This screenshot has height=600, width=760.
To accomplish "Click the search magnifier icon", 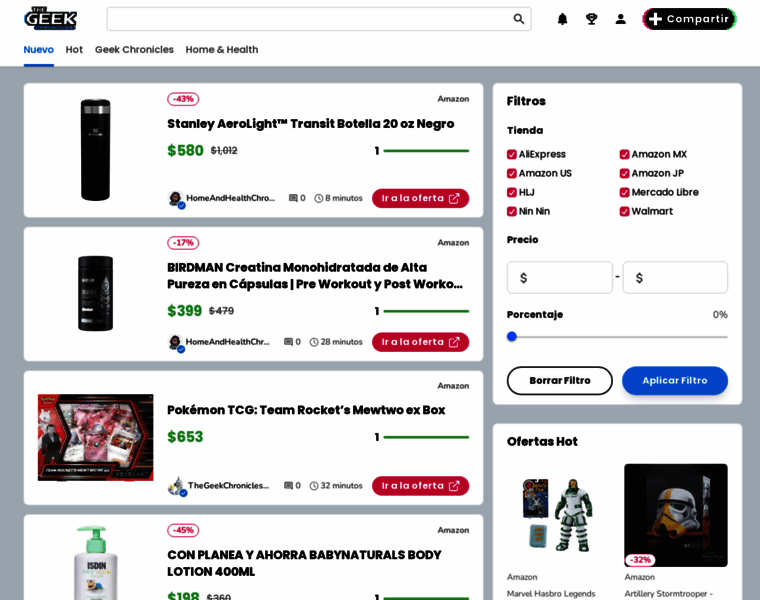I will tap(519, 19).
